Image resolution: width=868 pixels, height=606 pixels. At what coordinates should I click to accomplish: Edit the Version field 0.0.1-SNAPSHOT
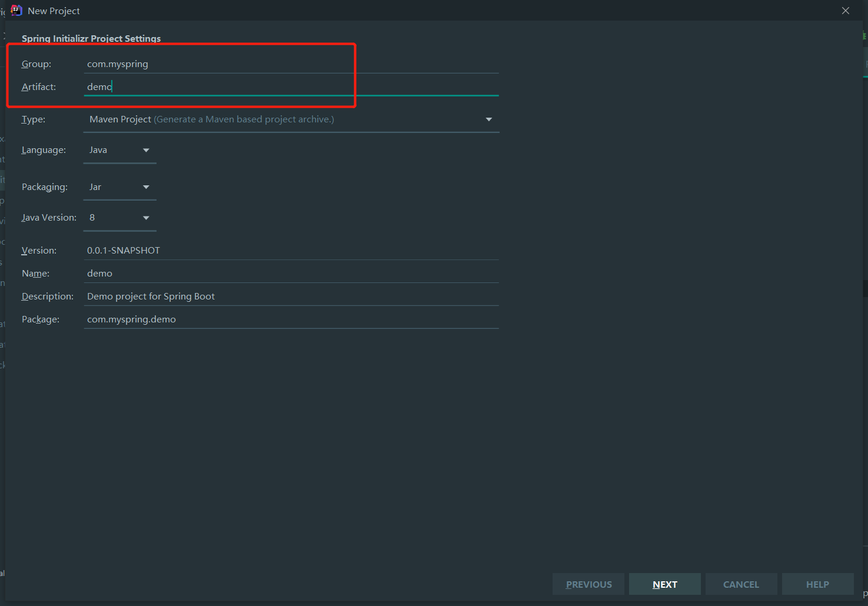pos(291,250)
